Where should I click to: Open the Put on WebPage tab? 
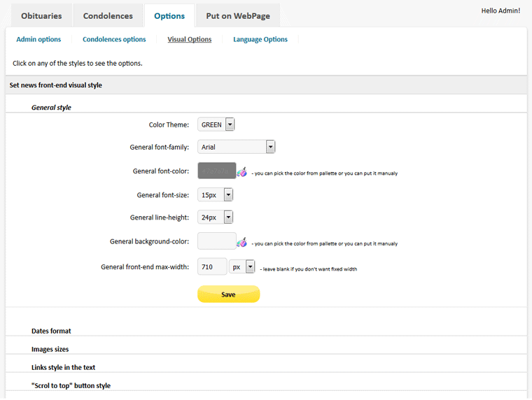point(238,15)
